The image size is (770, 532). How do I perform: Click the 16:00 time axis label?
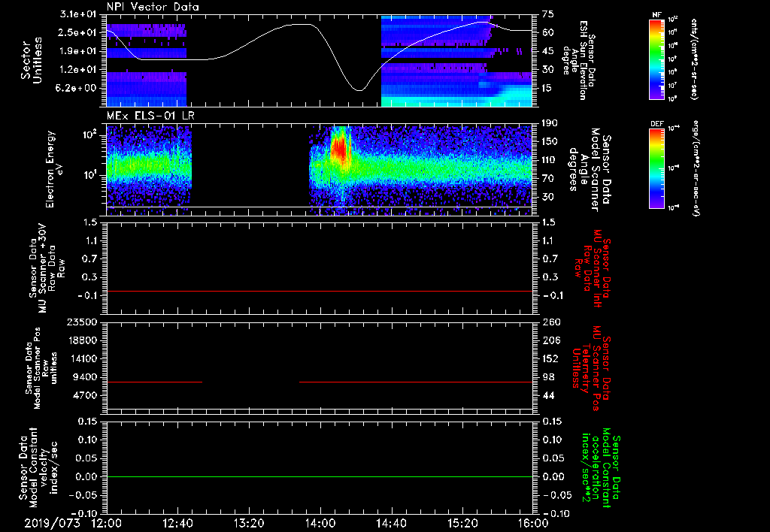(x=533, y=523)
